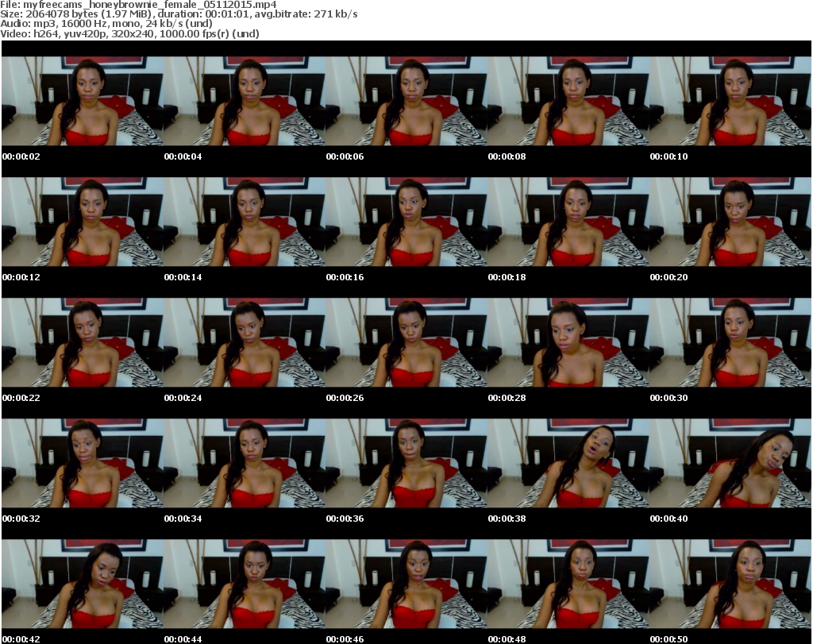Select the thumbnail frame stamped 00:00:04
Screen dimensions: 813x644
pos(245,101)
